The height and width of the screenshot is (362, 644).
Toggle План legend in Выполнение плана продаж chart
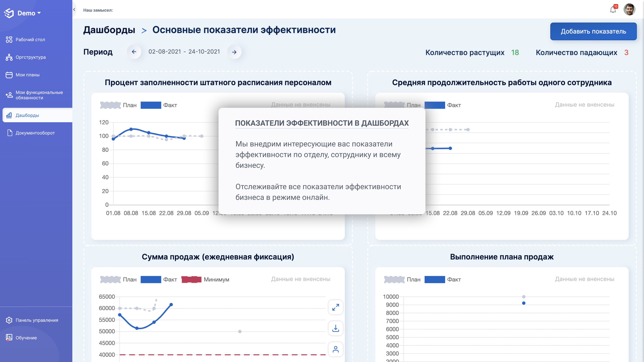pyautogui.click(x=402, y=280)
